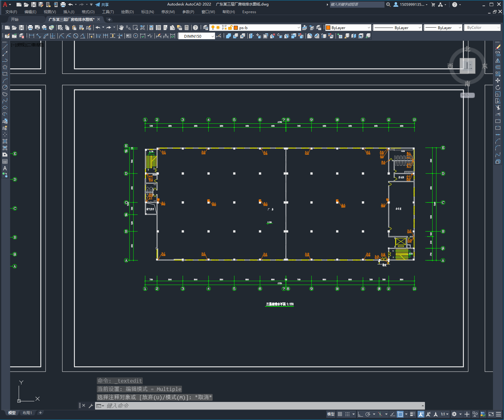Select the Rotate tool in modify toolbar
504x420 pixels.
click(498, 87)
